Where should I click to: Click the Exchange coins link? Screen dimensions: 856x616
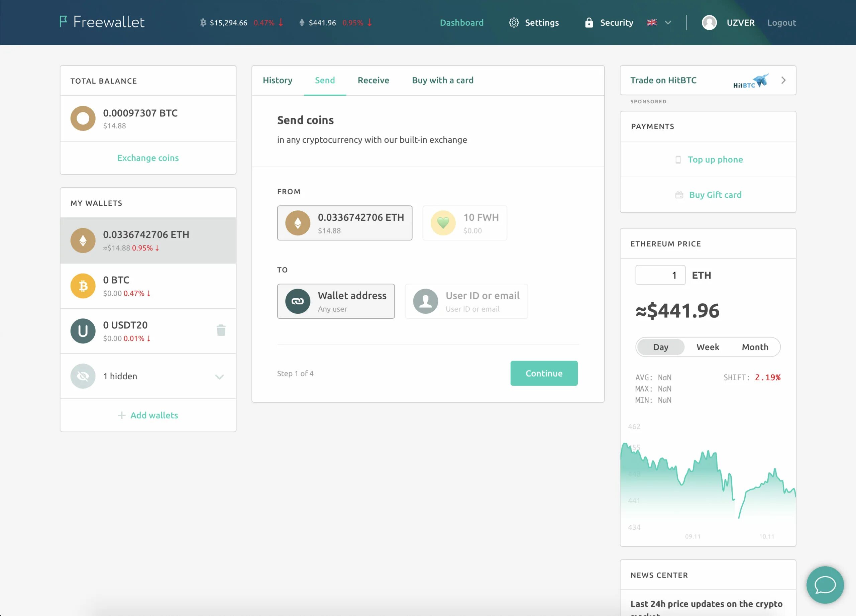pos(148,158)
